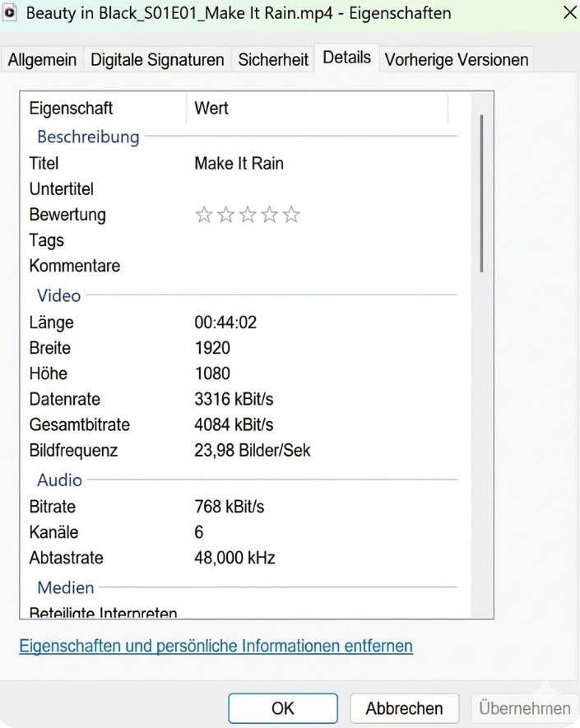Open the Digitale Signaturen tab
The width and height of the screenshot is (580, 728).
(x=157, y=59)
